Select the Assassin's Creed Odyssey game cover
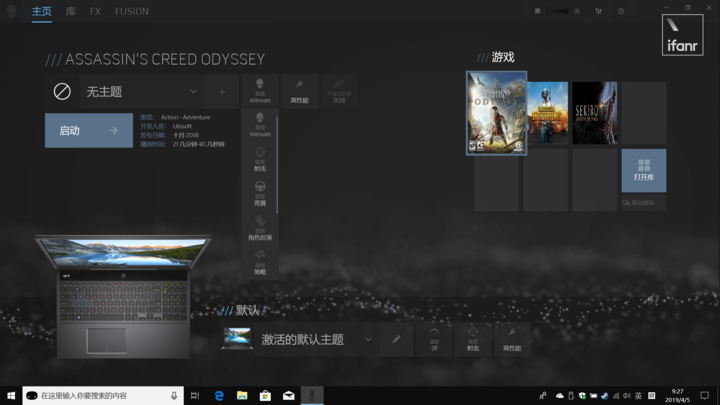 [496, 113]
